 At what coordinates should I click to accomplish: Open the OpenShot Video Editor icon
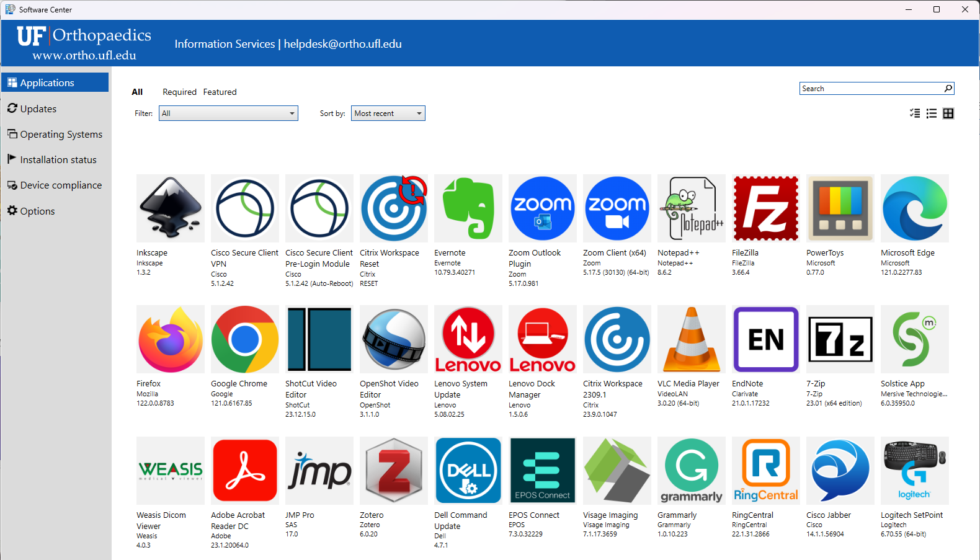coord(394,339)
